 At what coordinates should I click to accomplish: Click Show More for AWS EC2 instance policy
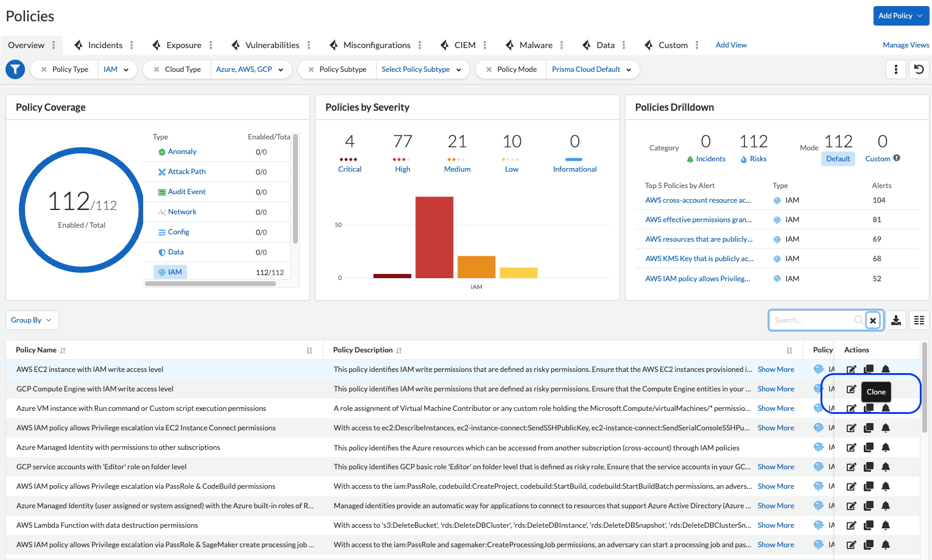[775, 369]
